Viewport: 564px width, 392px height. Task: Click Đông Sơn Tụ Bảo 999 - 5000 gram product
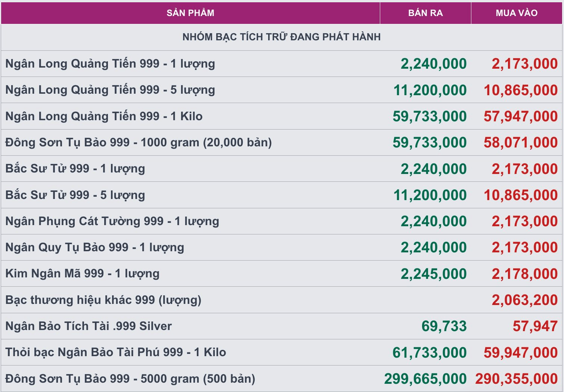point(130,379)
